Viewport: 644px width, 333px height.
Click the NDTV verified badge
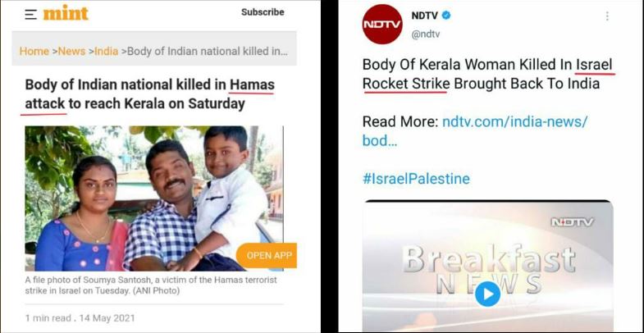[x=446, y=16]
